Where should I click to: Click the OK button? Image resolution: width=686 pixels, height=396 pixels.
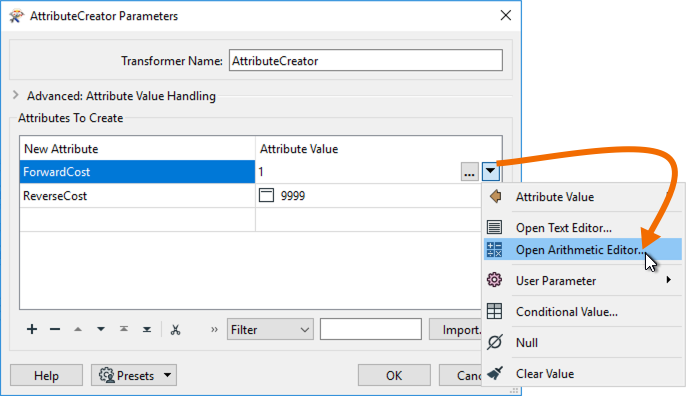[x=394, y=375]
